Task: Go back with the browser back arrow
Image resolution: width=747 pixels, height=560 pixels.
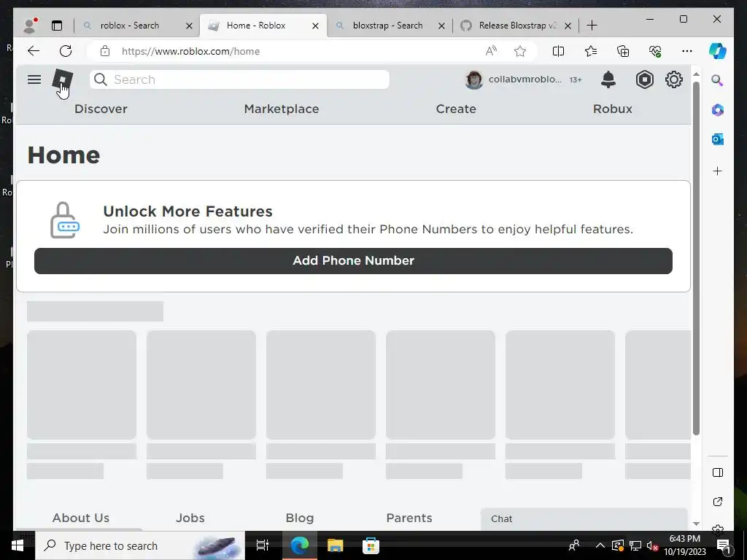Action: pyautogui.click(x=34, y=51)
